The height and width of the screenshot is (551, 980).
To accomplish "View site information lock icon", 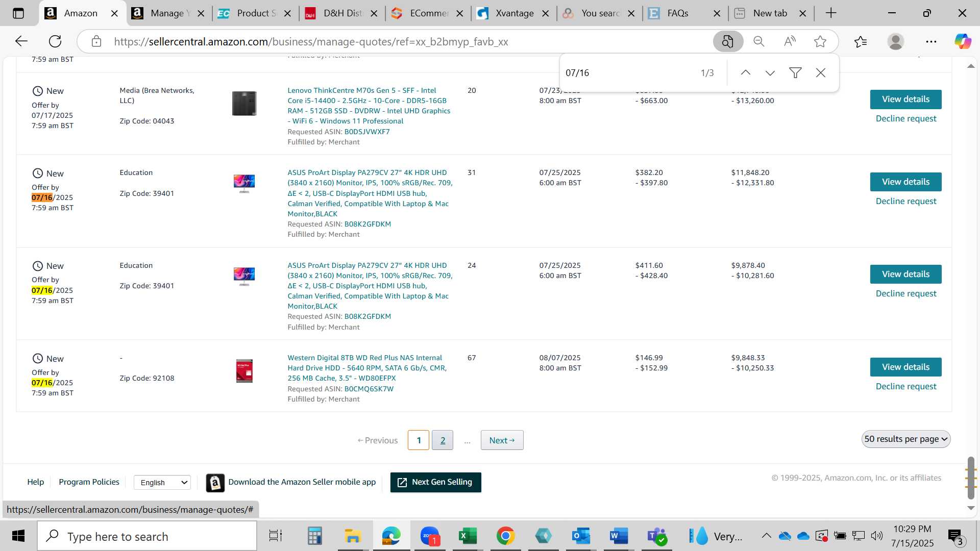I will (x=96, y=41).
